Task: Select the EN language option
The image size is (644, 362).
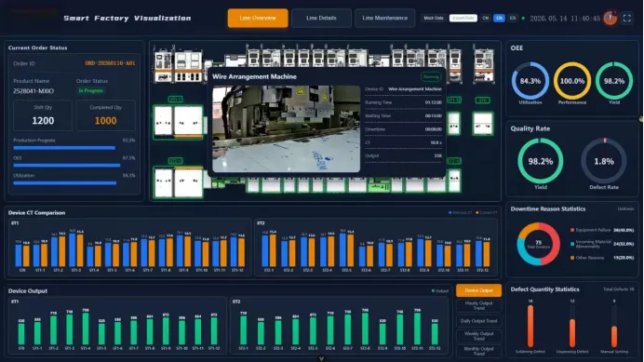Action: pyautogui.click(x=499, y=18)
